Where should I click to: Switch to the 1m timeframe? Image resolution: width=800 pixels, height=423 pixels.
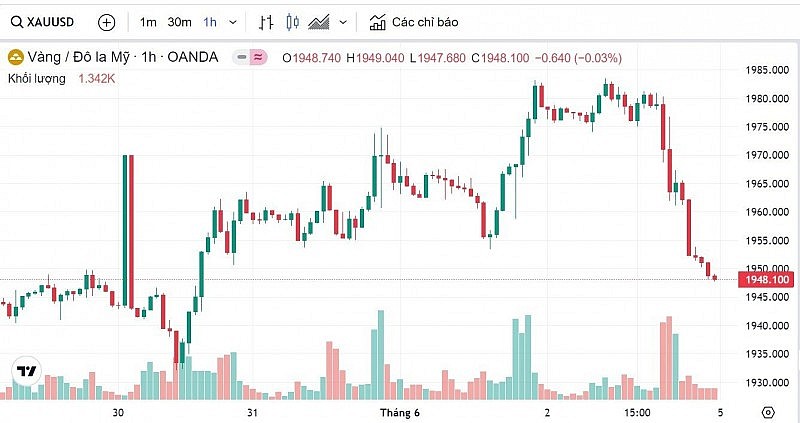[148, 22]
